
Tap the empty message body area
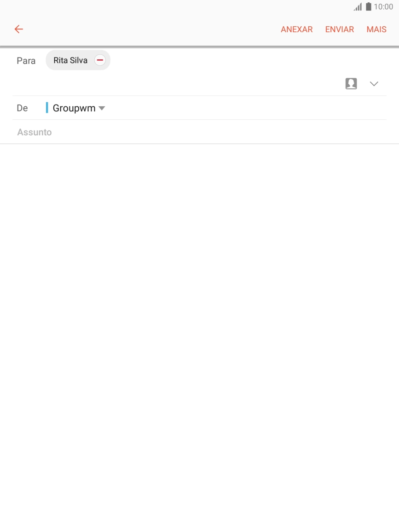tap(200, 338)
